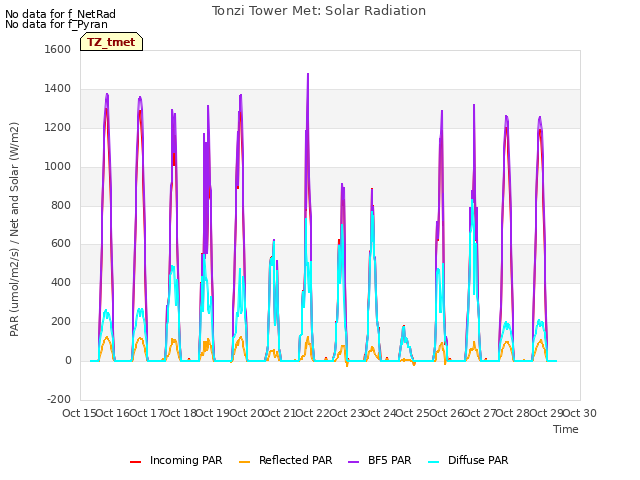Click the Oct 22 x-axis date label

[313, 413]
